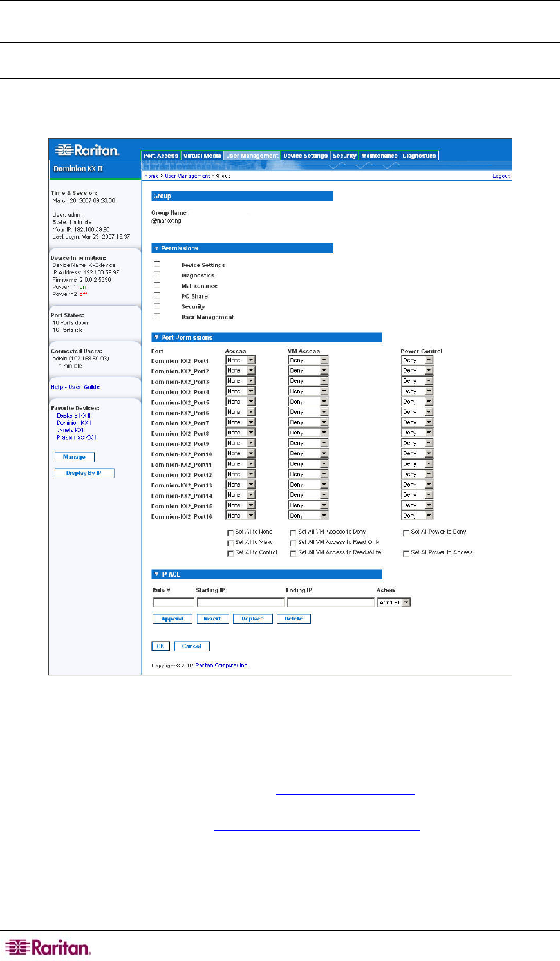Switch to User Management tab
This screenshot has height=961, width=560.
252,156
